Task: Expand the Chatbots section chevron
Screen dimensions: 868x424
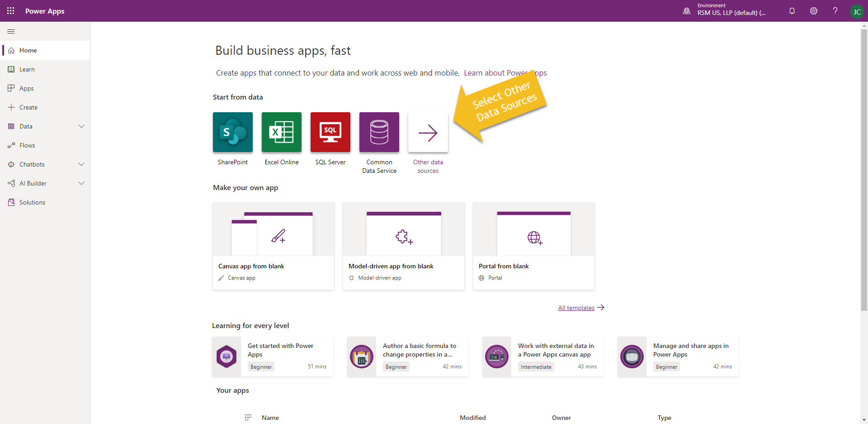Action: [x=81, y=164]
